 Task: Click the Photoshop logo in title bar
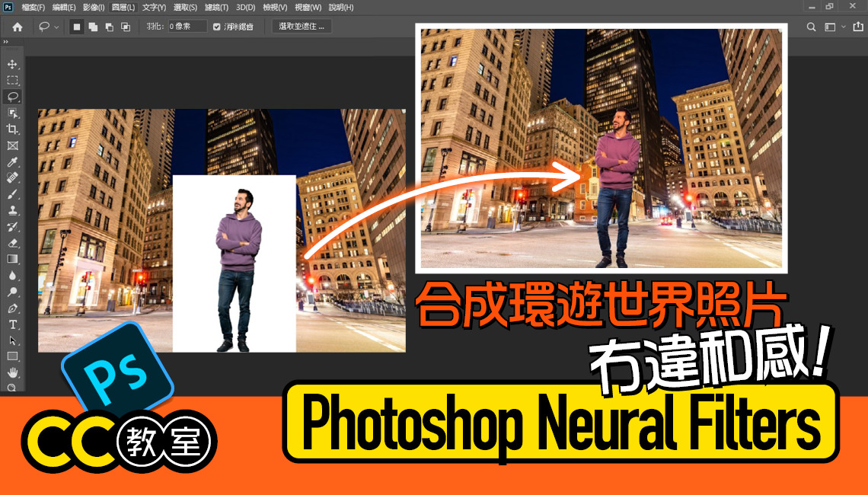[x=8, y=7]
